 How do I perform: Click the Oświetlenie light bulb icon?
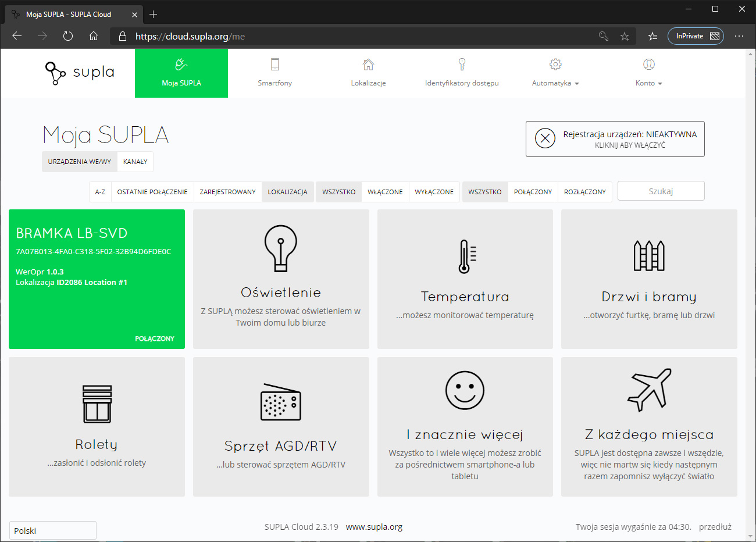click(281, 248)
